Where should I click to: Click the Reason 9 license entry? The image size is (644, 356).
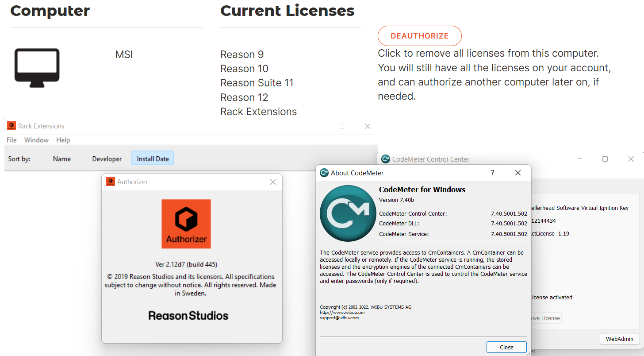point(242,54)
